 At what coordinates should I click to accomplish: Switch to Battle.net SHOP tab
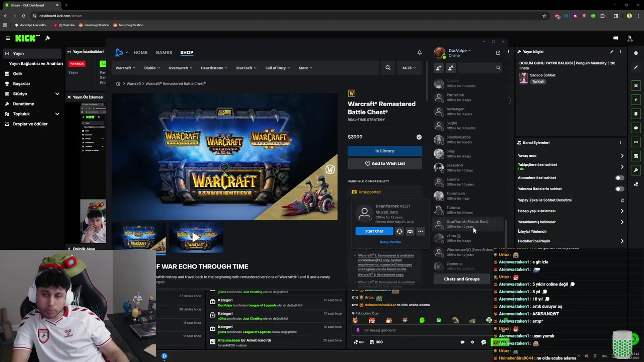tap(187, 52)
